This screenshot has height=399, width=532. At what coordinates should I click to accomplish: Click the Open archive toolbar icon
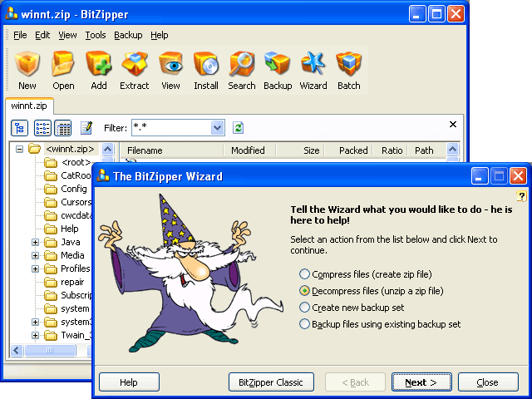(x=63, y=63)
